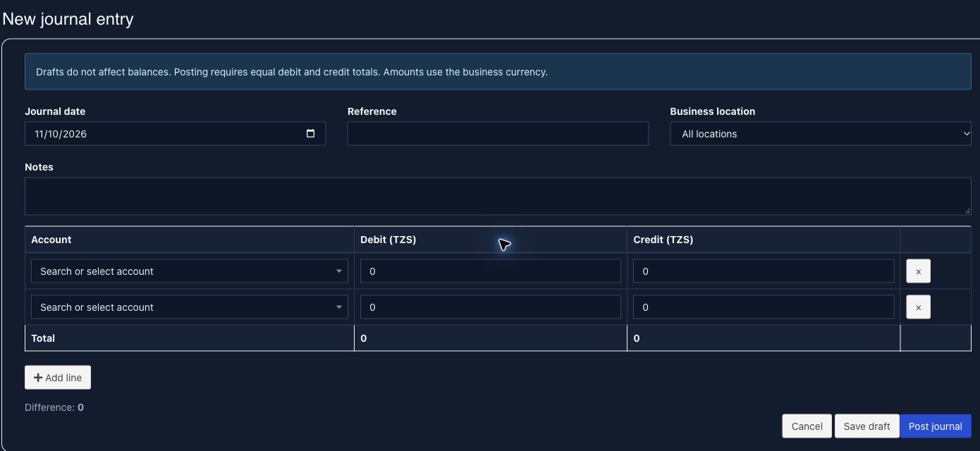This screenshot has height=451, width=980.
Task: Save the journal as draft
Action: point(866,426)
